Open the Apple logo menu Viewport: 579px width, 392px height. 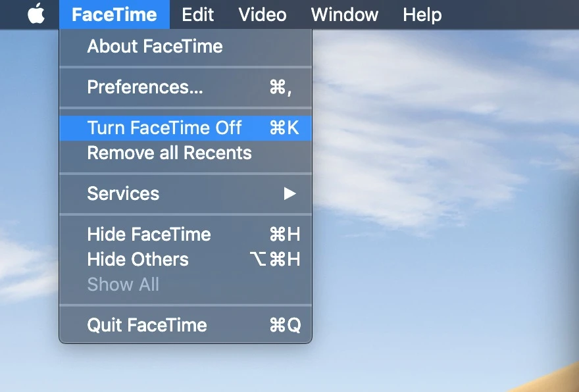[x=36, y=14]
